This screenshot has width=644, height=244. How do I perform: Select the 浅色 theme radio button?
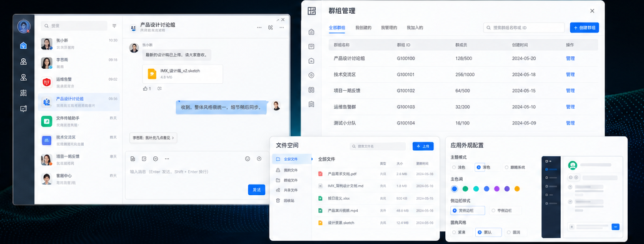point(454,167)
